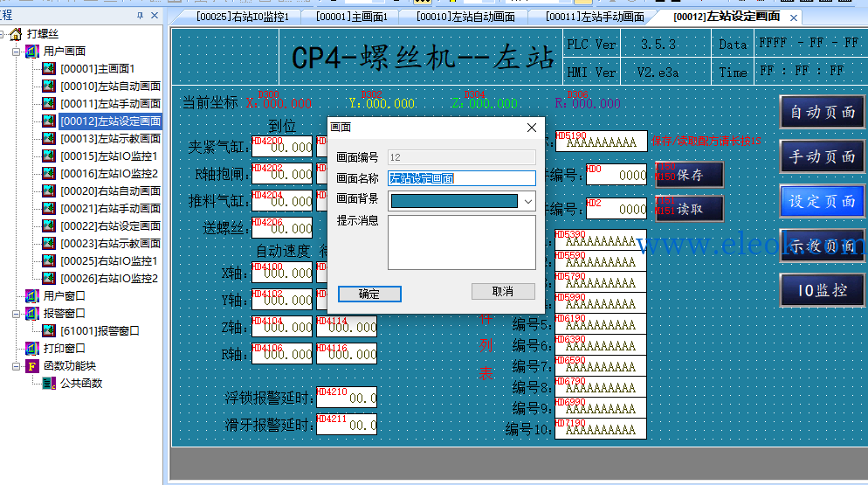Viewport: 868px width, 485px height.
Task: Switch to [00010]左站自动画面 tab
Action: [465, 17]
